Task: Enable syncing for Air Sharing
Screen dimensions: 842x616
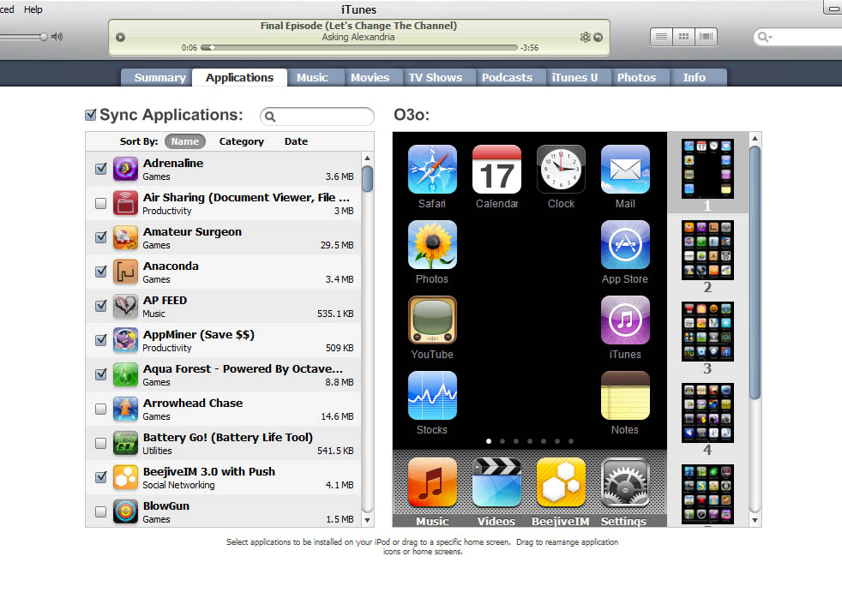Action: (x=100, y=203)
